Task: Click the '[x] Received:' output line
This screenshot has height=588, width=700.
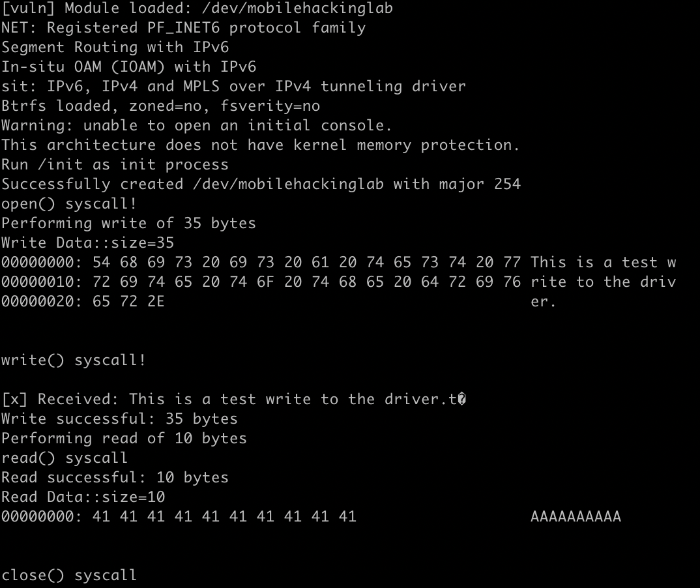Action: pyautogui.click(x=234, y=399)
